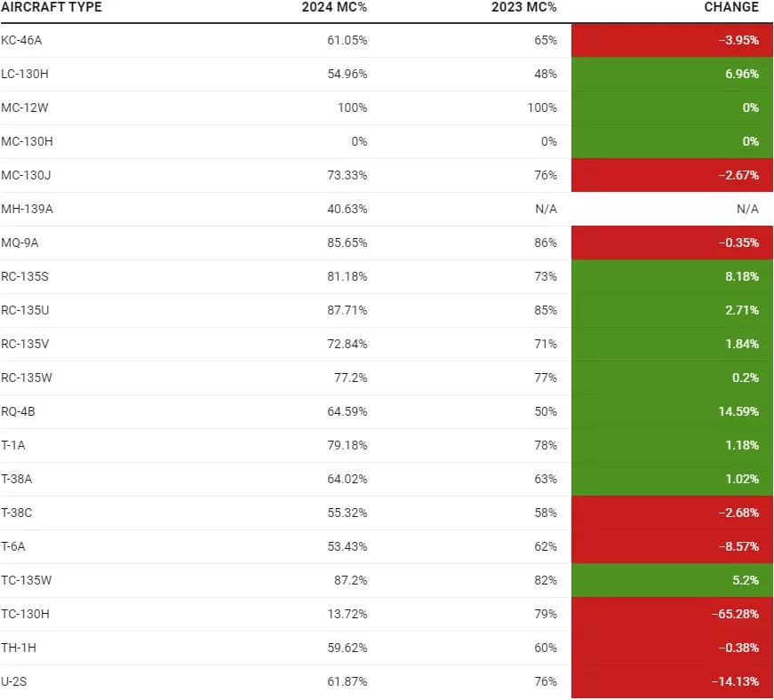774x700 pixels.
Task: Select the CHANGE column header
Action: pos(730,7)
